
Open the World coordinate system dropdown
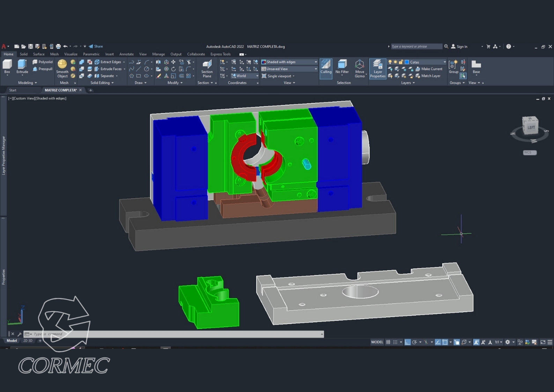click(257, 76)
